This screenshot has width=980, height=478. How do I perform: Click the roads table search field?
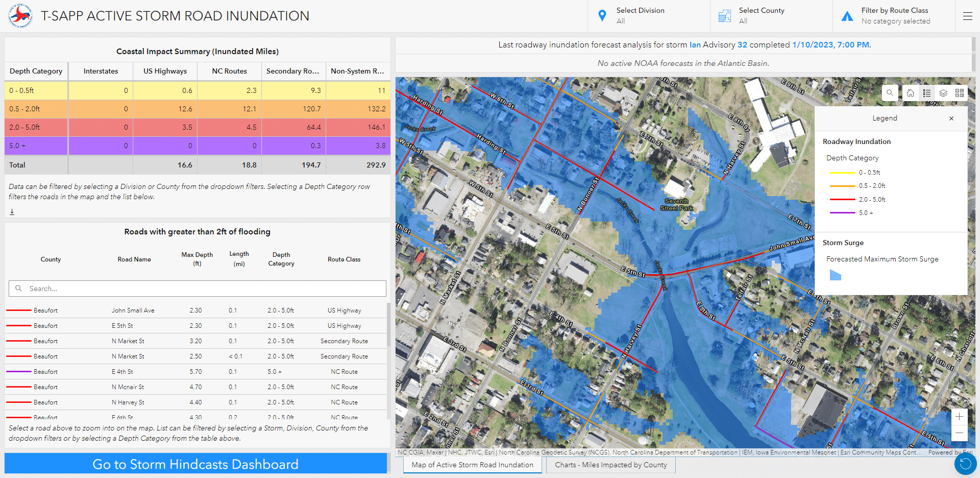(x=197, y=289)
